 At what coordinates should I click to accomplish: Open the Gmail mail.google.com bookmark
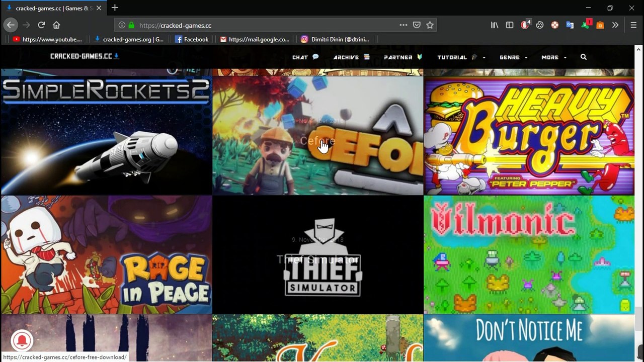255,39
